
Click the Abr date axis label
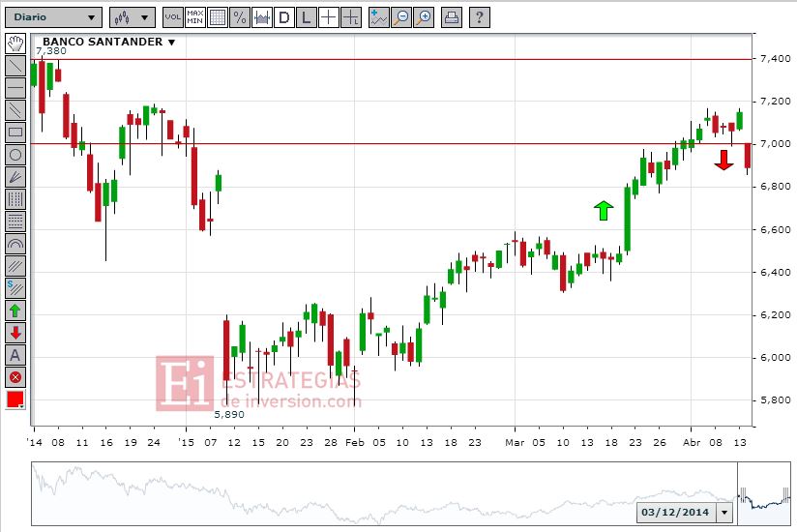(692, 443)
